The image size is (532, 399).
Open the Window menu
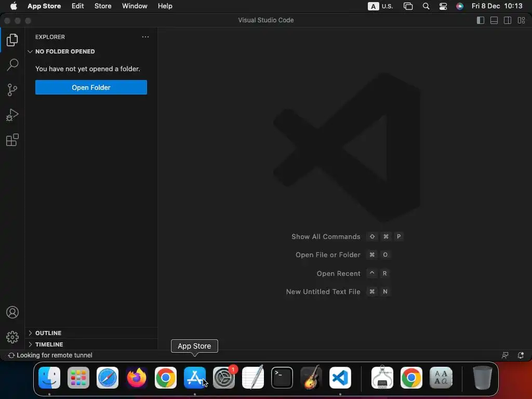(x=135, y=6)
